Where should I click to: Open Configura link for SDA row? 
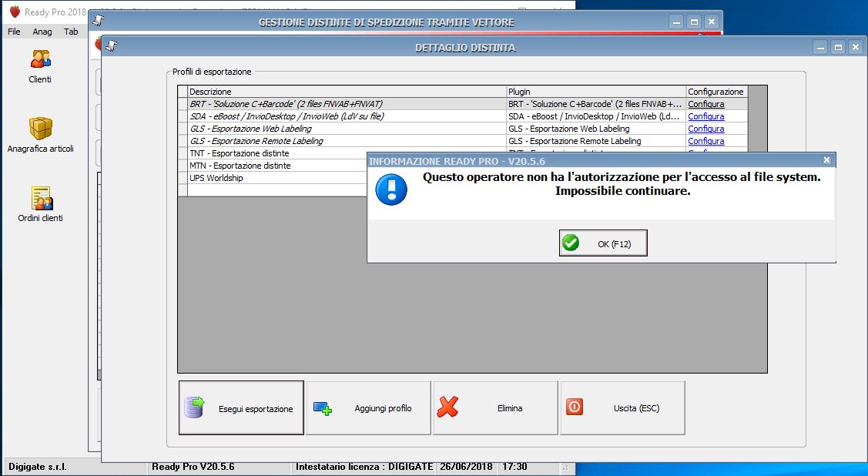click(x=705, y=116)
